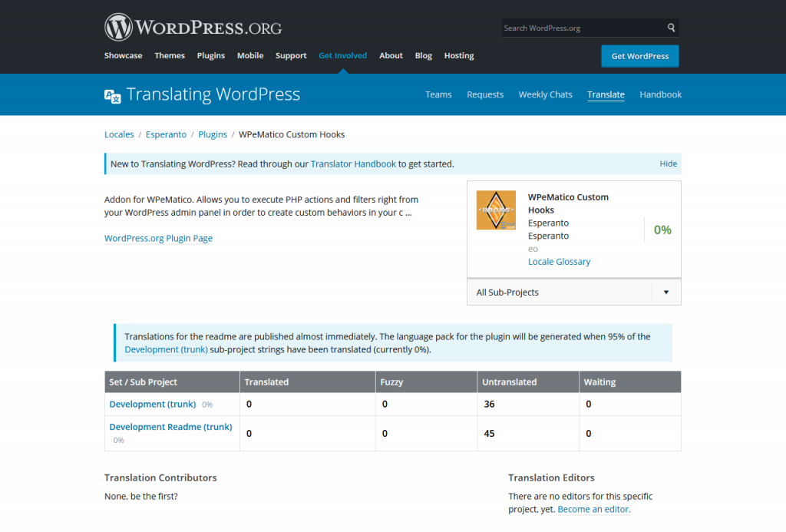Click the WPeMatico Custom Hooks plugin thumbnail
The image size is (786, 532).
click(496, 210)
